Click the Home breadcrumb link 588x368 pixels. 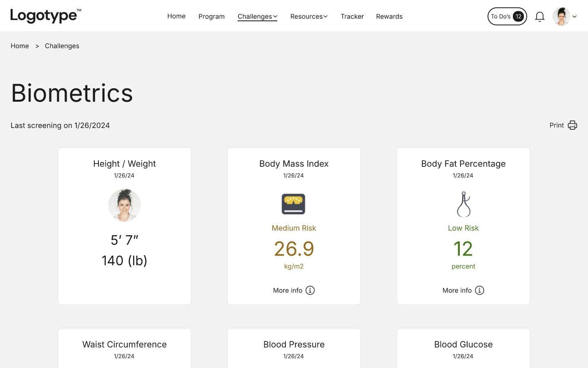(20, 46)
